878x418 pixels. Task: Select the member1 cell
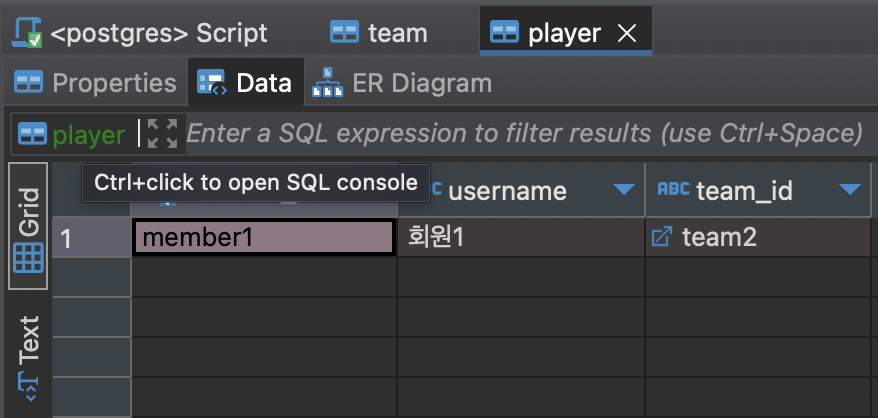[264, 238]
